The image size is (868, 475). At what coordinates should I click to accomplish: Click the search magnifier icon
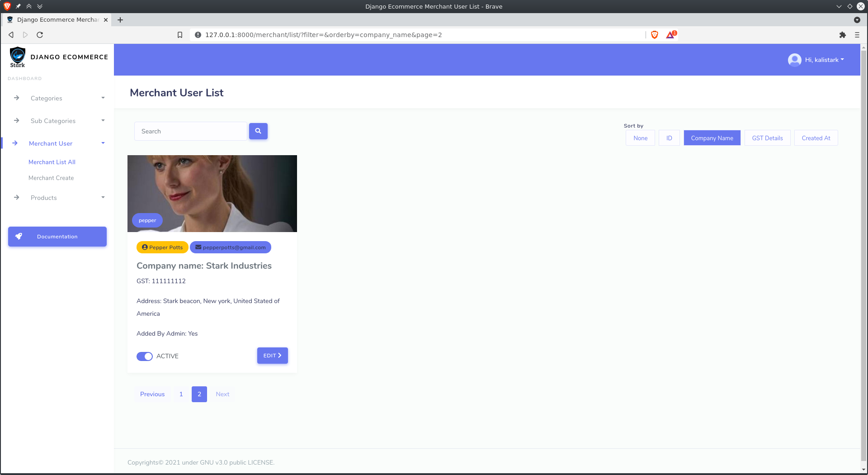[x=258, y=131]
